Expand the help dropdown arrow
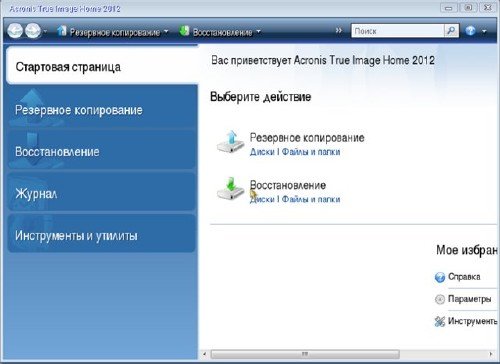Screen dimensions: 500x364 point(484,32)
